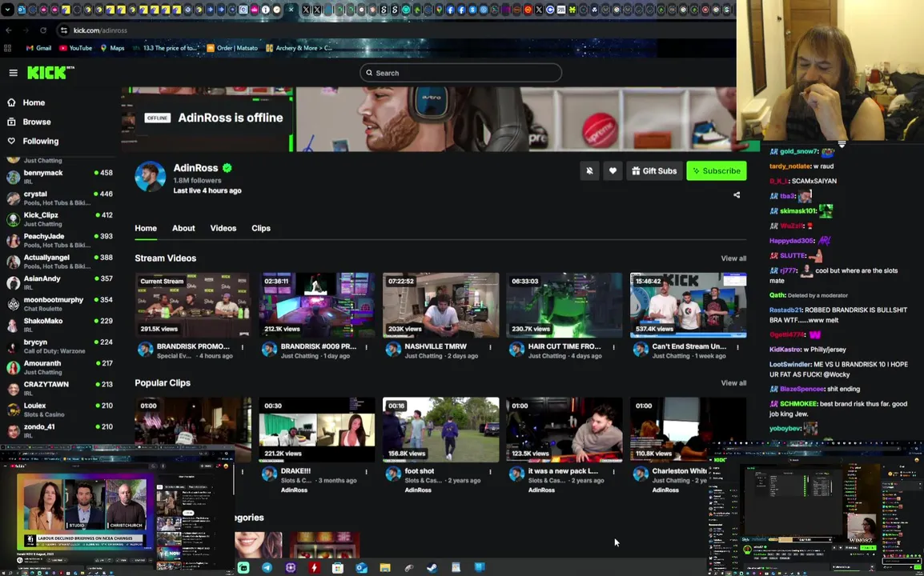Open options menu for DRAKE!!! clip
This screenshot has width=924, height=576.
tap(366, 472)
